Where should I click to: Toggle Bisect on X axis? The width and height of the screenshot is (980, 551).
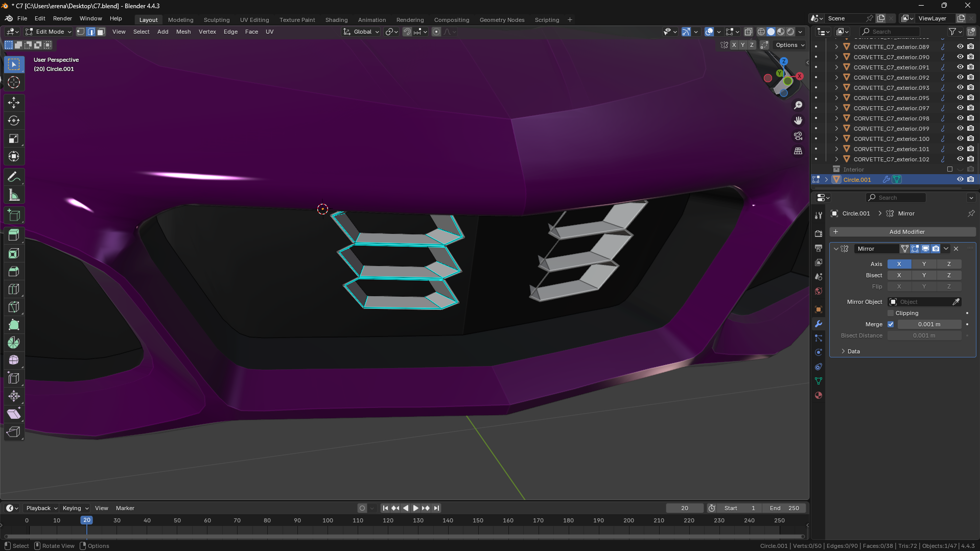[x=899, y=275]
